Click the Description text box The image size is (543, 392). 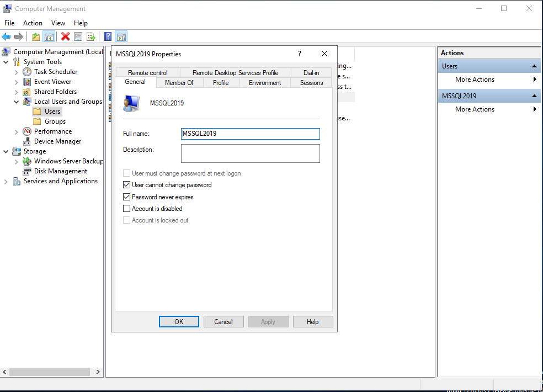(251, 153)
